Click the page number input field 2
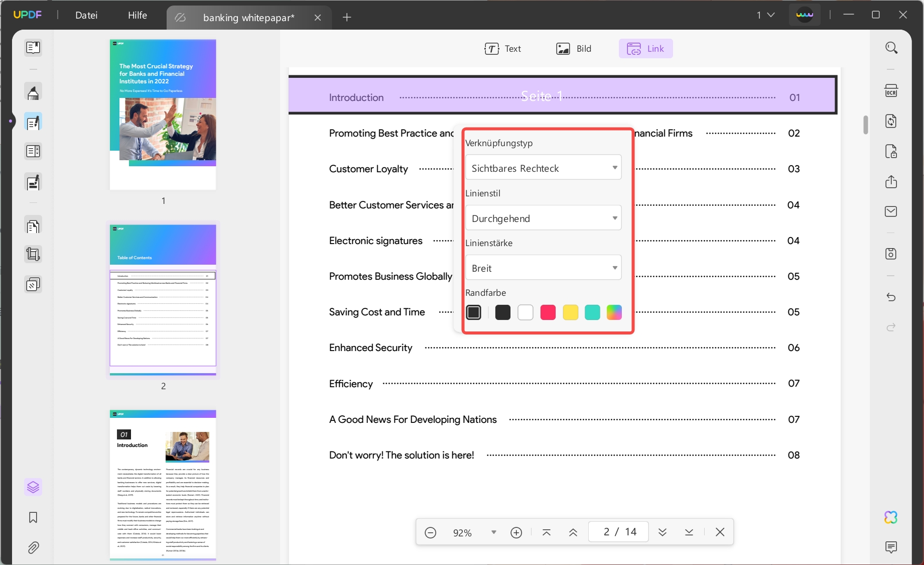 pos(618,532)
